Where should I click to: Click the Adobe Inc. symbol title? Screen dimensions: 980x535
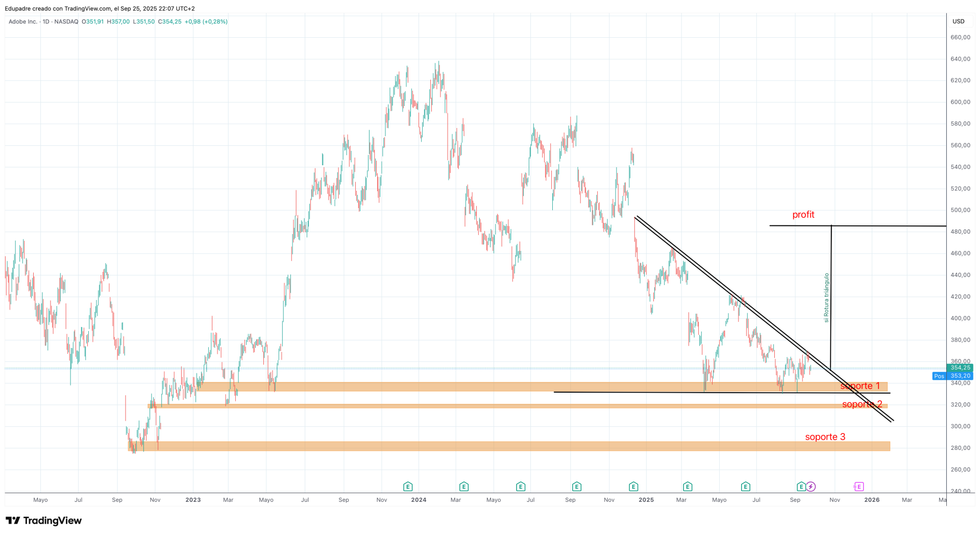(23, 21)
